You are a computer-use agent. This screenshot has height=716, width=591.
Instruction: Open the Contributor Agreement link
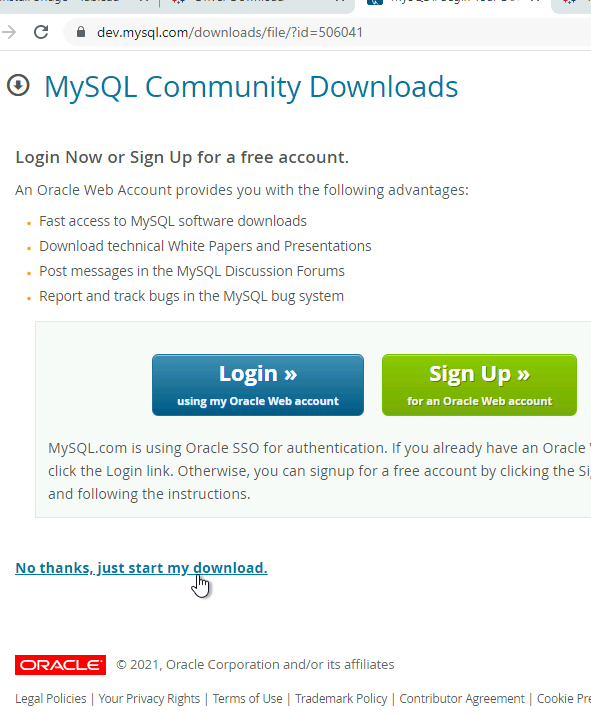[x=462, y=699]
